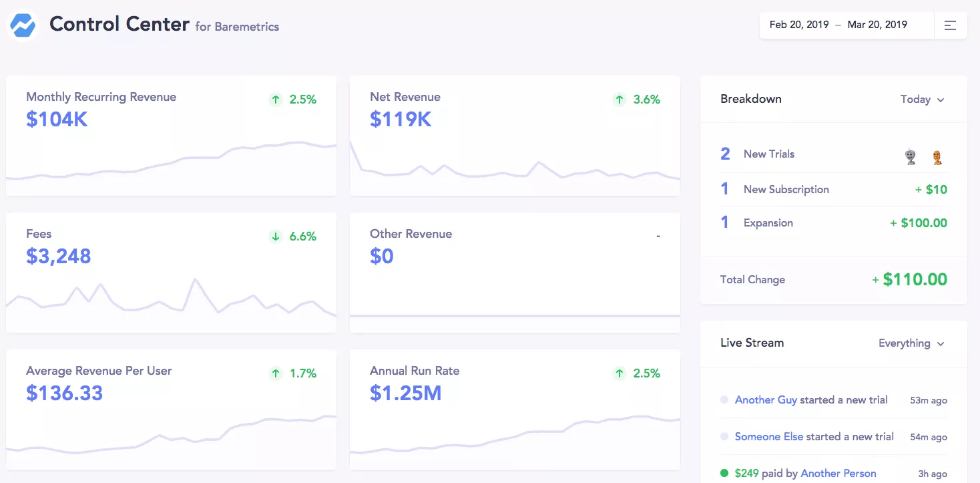Click the $119K Net Revenue value

point(401,120)
